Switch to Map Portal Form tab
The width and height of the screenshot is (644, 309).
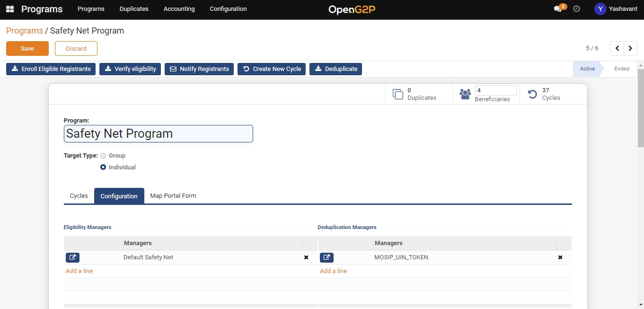tap(173, 196)
